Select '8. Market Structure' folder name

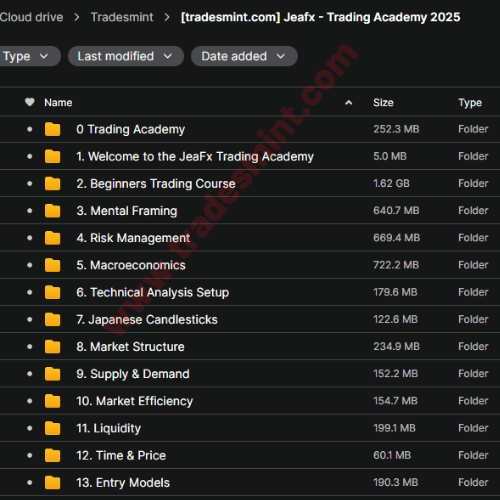coord(130,347)
